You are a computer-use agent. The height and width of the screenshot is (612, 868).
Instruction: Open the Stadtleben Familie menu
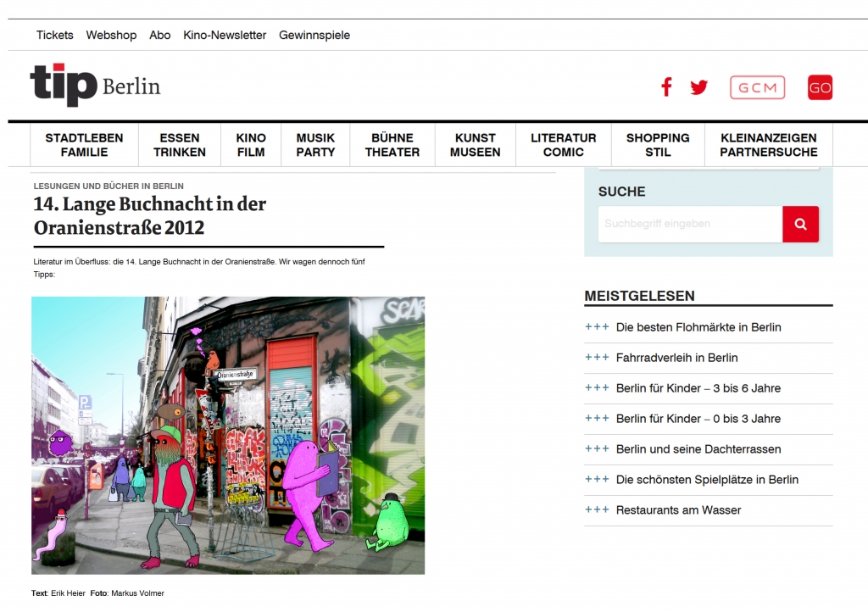(x=84, y=145)
